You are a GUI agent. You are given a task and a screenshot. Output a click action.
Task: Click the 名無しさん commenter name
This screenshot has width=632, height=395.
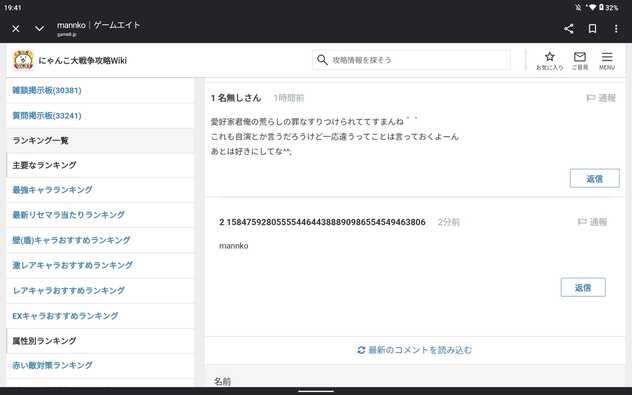click(x=239, y=98)
